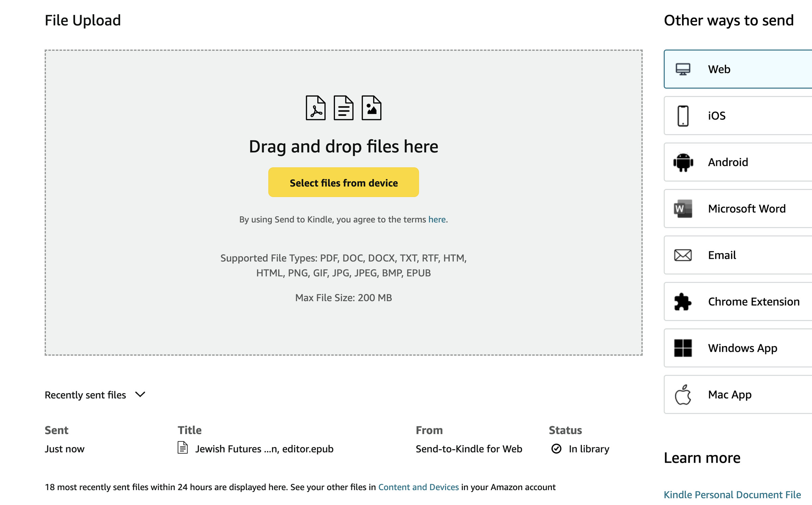Click the dropdown chevron for recent files
Viewport: 812px width, 505px height.
141,394
